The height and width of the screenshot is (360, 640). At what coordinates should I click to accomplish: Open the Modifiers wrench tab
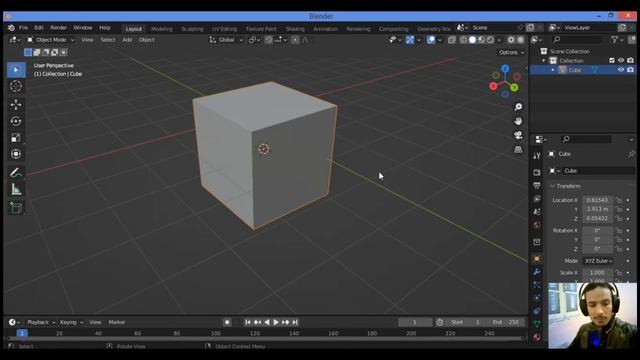point(537,272)
